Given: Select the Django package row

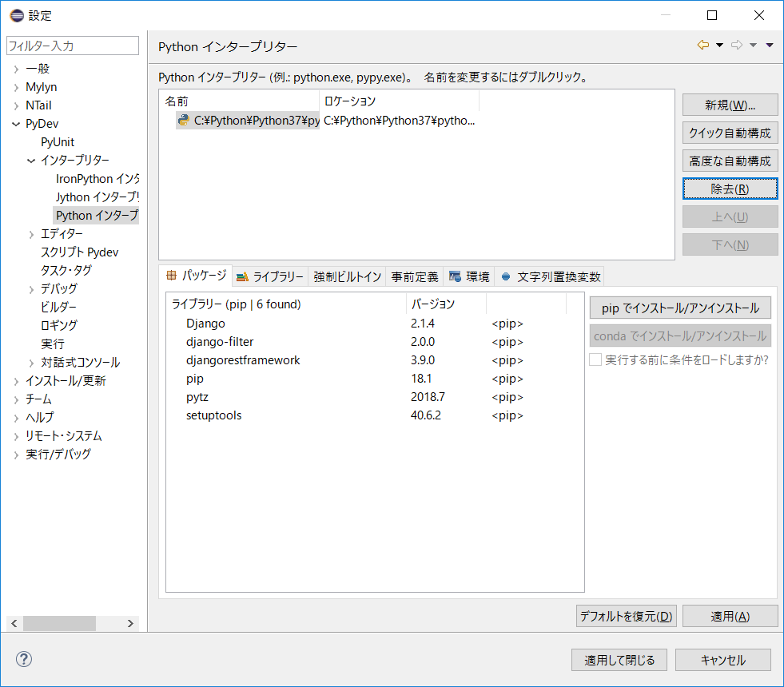Looking at the screenshot, I should 375,324.
